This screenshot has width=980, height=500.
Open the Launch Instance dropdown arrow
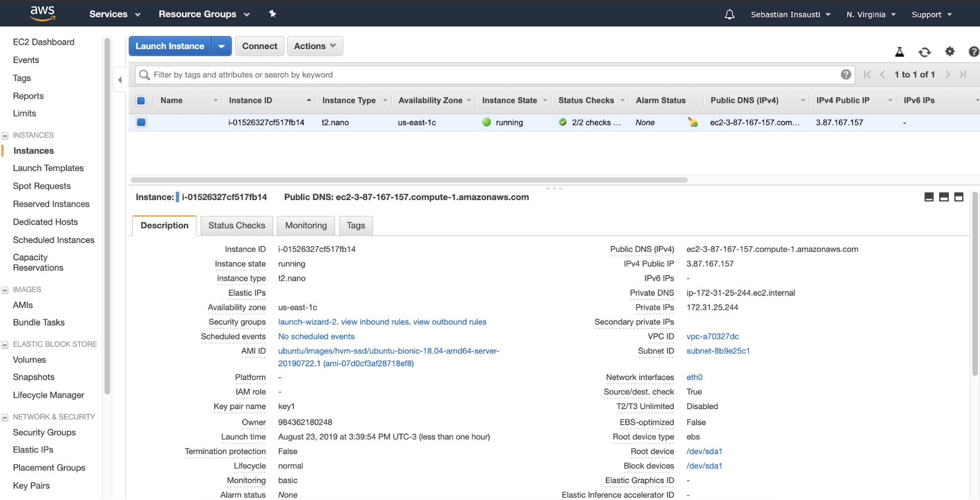click(x=222, y=46)
